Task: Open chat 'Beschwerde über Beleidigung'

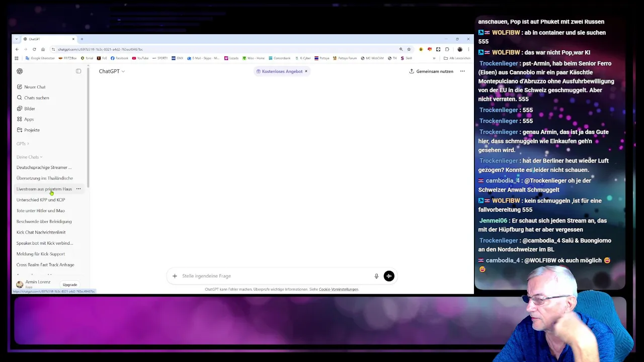Action: (44, 221)
